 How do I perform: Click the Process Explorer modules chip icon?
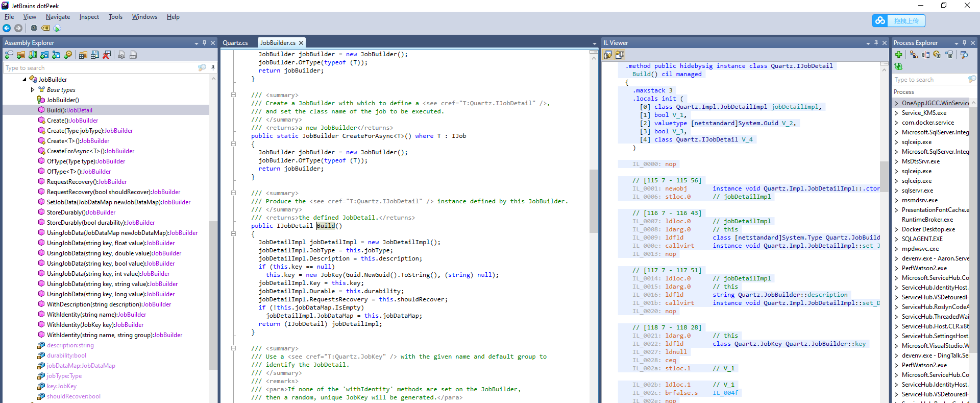(x=925, y=55)
